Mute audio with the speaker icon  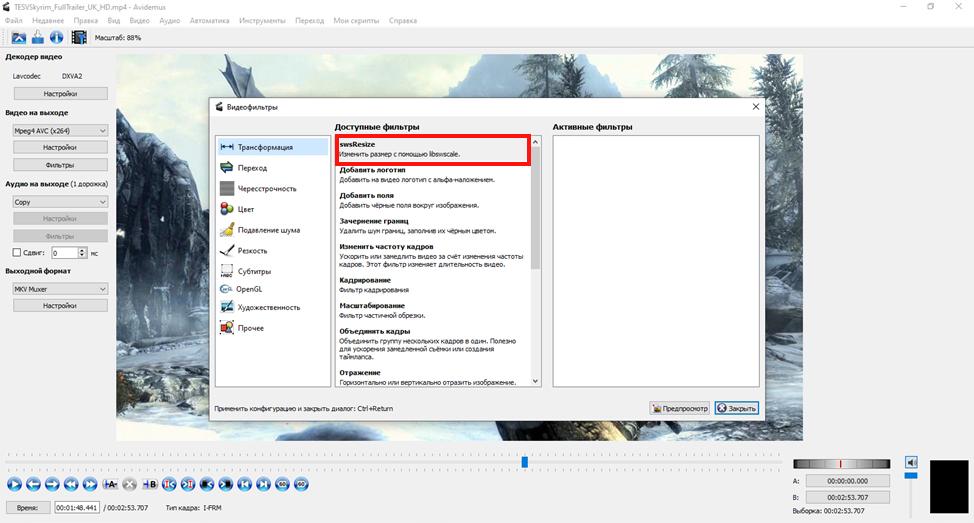911,463
